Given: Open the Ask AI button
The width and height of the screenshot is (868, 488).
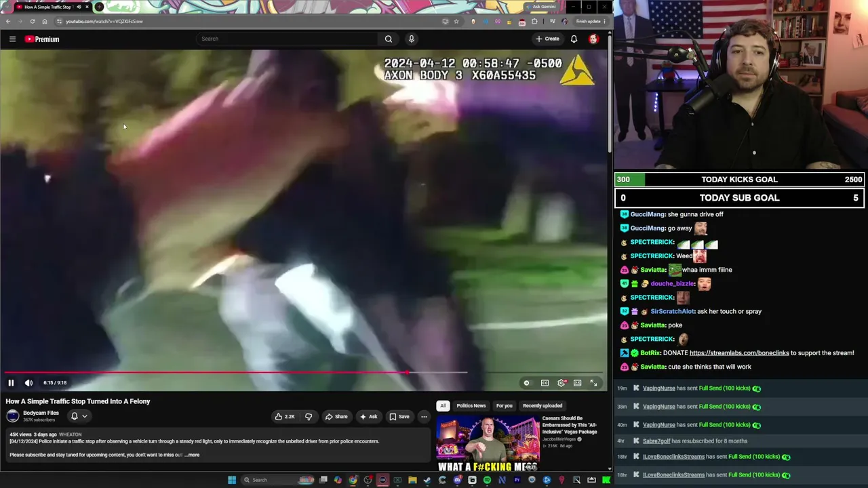Looking at the screenshot, I should coord(368,417).
